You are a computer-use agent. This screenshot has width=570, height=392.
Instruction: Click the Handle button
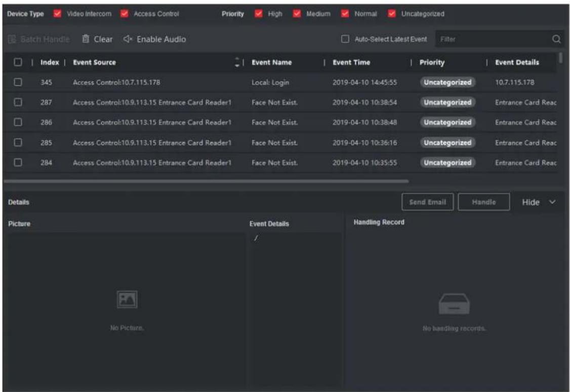pos(484,202)
